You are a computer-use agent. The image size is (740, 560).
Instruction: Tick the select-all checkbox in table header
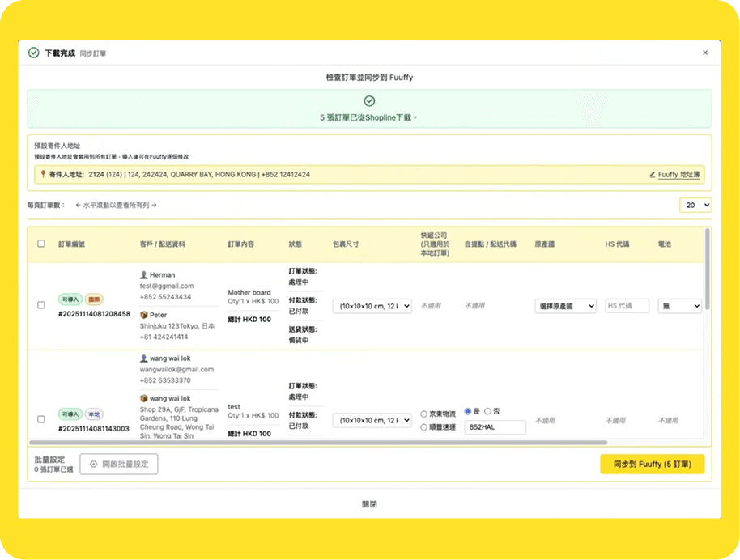pyautogui.click(x=41, y=244)
